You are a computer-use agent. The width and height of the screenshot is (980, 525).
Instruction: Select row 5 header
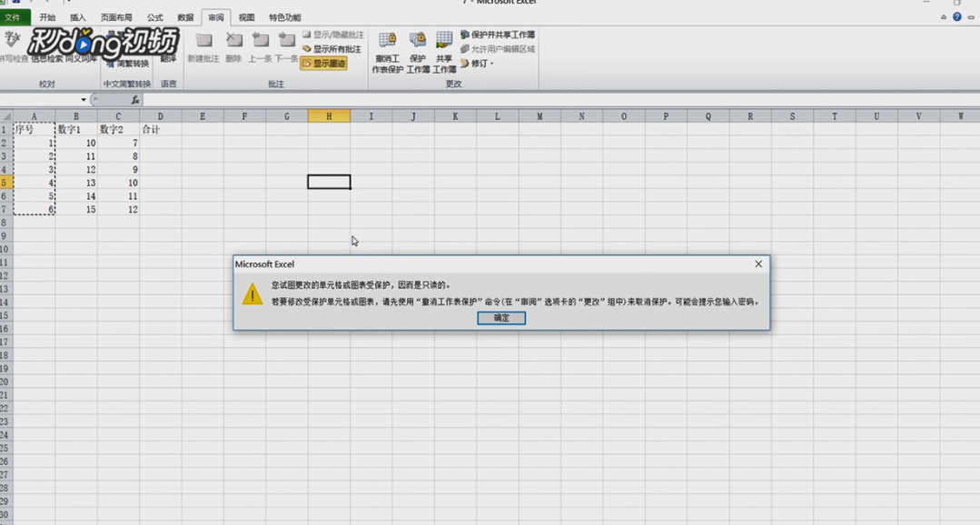point(5,183)
